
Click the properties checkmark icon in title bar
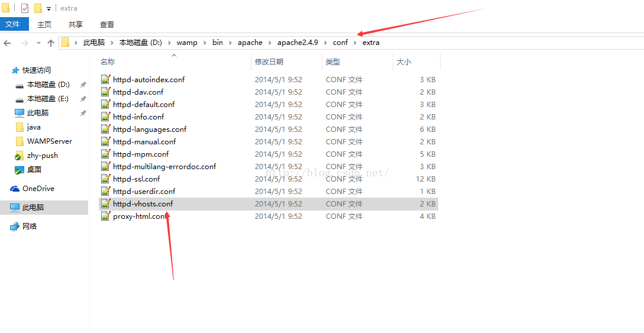[x=25, y=8]
